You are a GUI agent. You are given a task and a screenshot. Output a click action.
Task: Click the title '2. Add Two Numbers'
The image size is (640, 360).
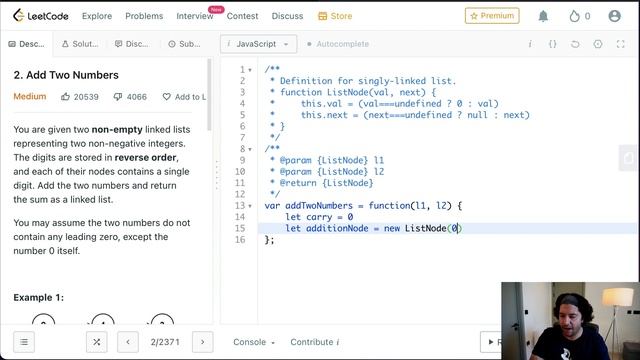tap(66, 75)
